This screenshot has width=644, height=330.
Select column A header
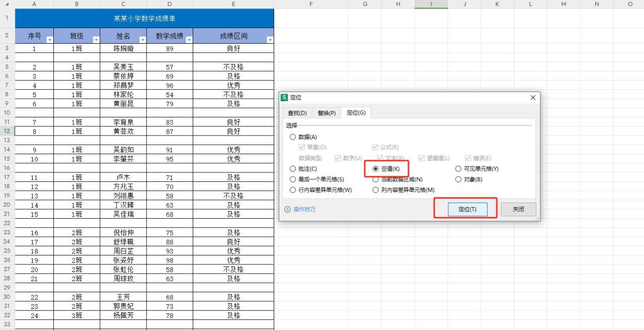click(x=34, y=4)
